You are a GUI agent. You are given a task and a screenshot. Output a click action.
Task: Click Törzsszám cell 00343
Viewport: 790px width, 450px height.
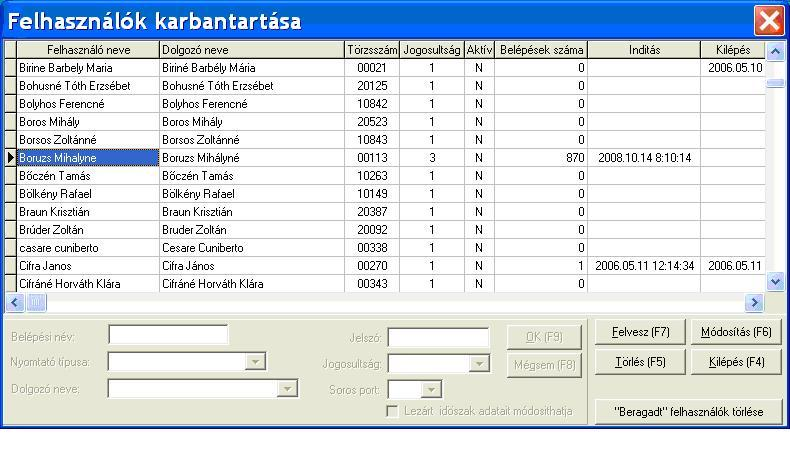coord(372,284)
